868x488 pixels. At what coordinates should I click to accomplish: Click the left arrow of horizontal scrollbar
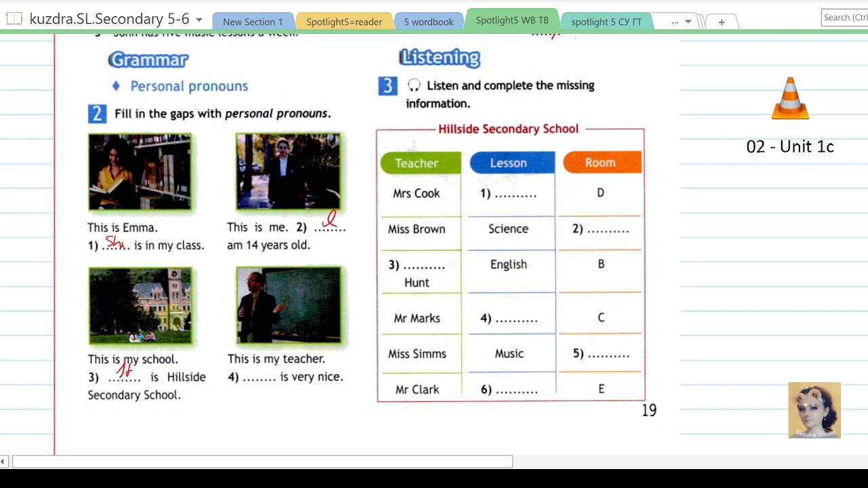pos(3,462)
